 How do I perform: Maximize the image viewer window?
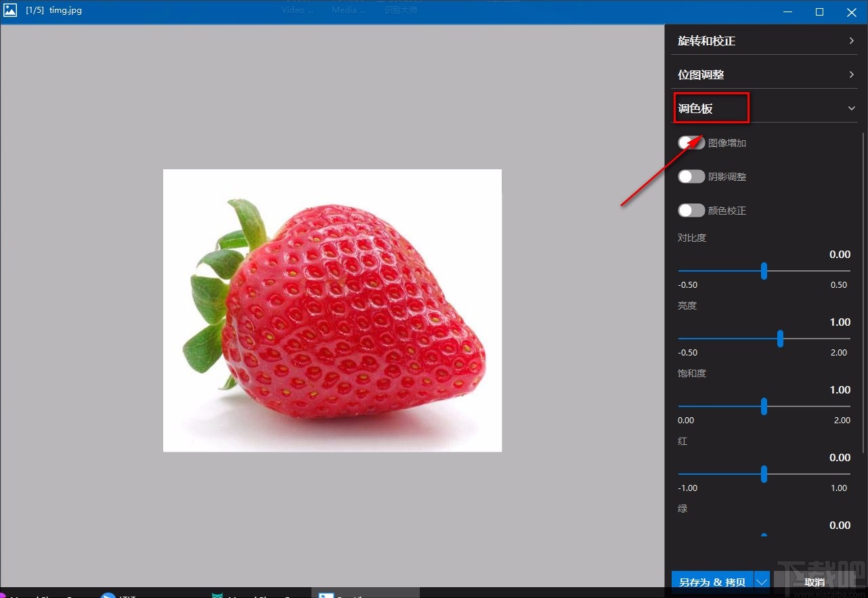pyautogui.click(x=819, y=12)
